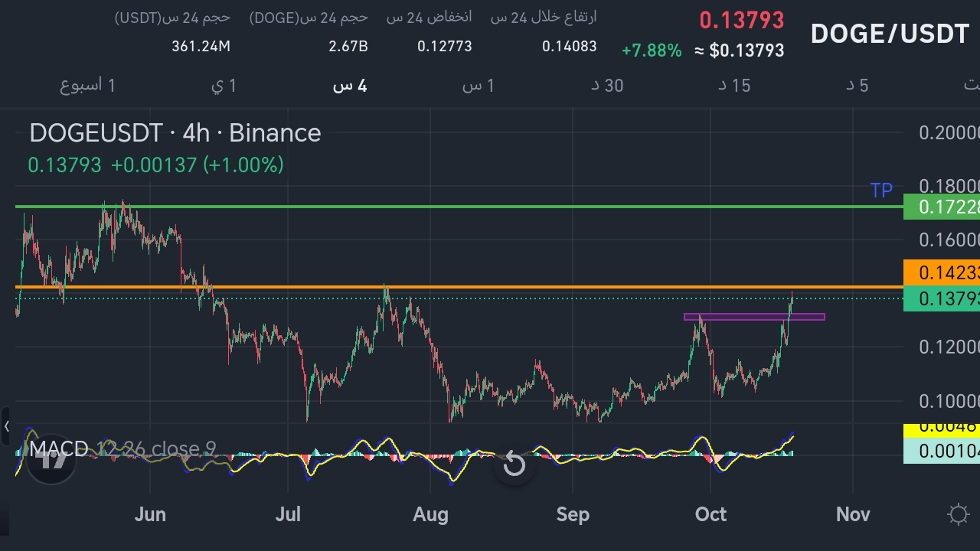Select the purple rectangle drawing on chart
This screenshot has width=980, height=551.
pyautogui.click(x=754, y=316)
